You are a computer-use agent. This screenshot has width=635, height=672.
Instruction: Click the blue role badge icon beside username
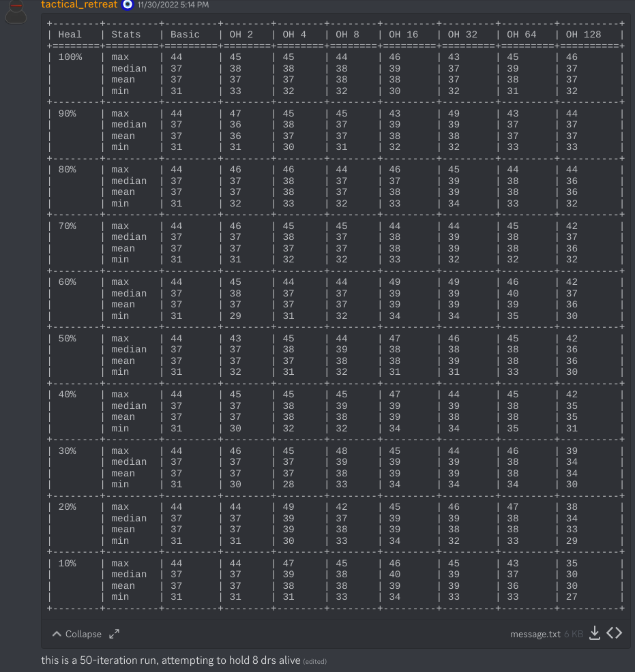[x=128, y=5]
